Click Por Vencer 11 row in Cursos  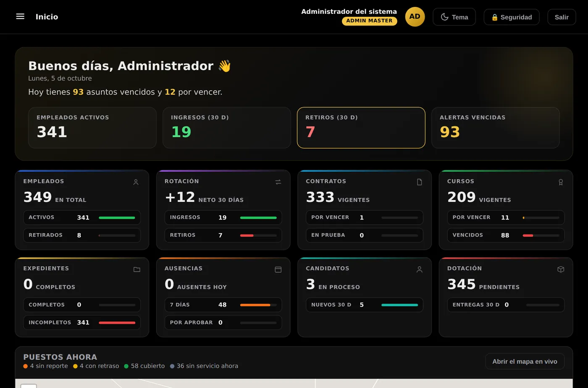506,217
